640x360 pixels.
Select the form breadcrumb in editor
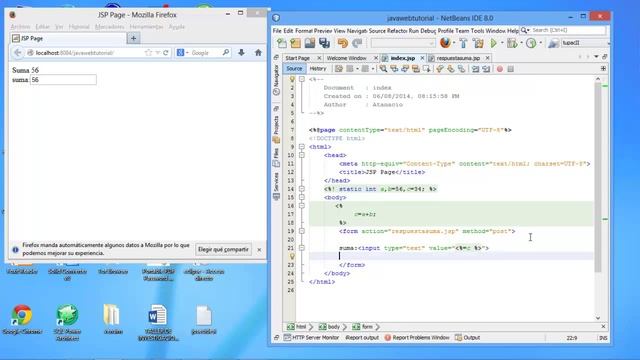[x=362, y=327]
